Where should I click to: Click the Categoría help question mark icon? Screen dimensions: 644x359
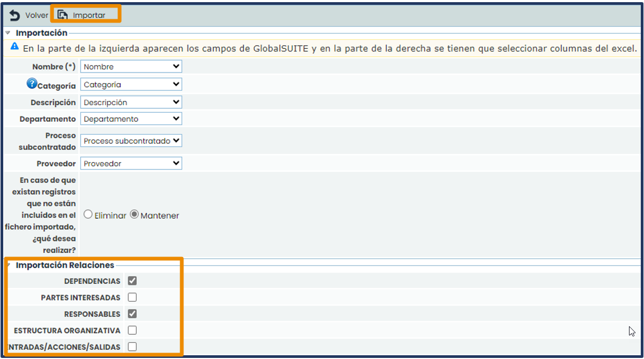pos(32,84)
